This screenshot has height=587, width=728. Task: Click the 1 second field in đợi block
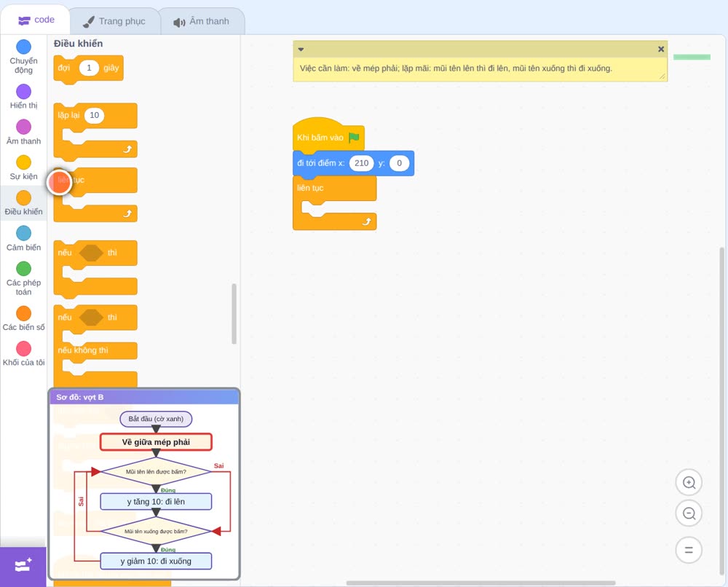pyautogui.click(x=89, y=68)
